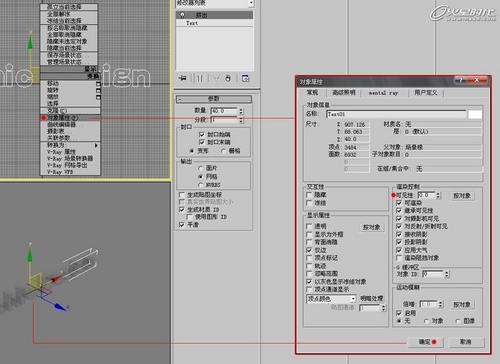Click the 分段 spinner arrows
The image size is (500, 364).
pos(241,120)
